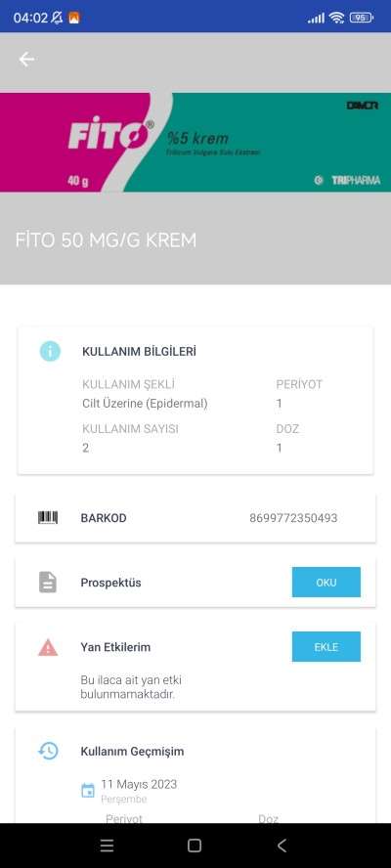Tap the Android home button

[x=195, y=846]
